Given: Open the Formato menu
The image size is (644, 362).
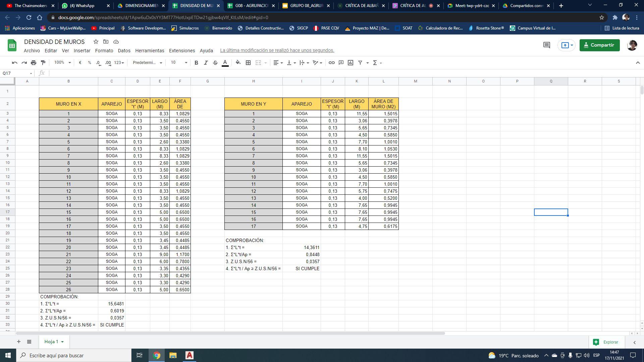Looking at the screenshot, I should tap(104, 51).
